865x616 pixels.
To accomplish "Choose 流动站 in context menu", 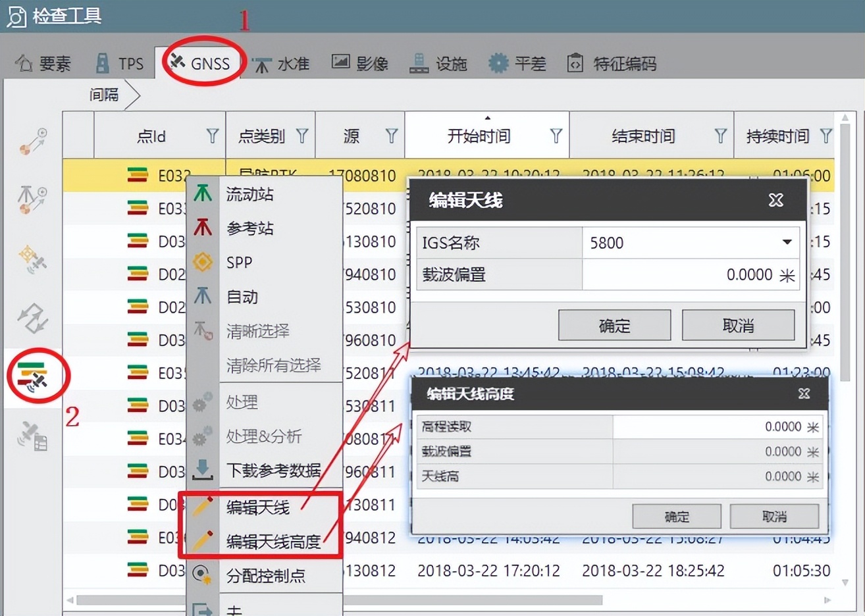I will pyautogui.click(x=265, y=194).
